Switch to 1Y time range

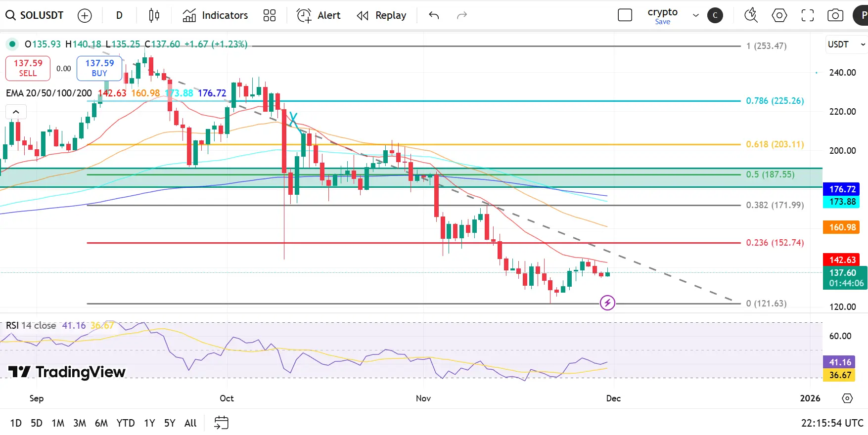(x=149, y=423)
